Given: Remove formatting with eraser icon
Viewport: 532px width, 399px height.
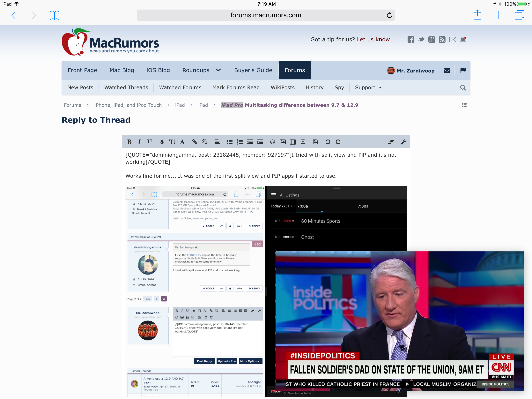Looking at the screenshot, I should point(391,142).
